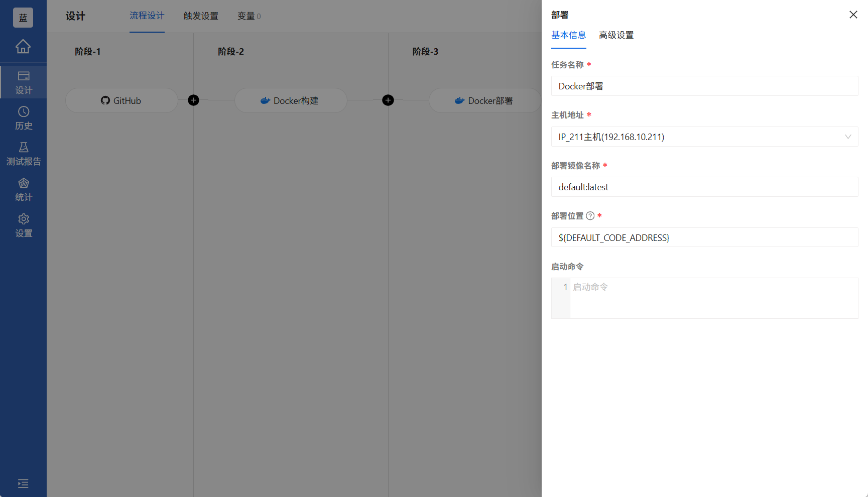Click the plus button after Docker构建 node
868x497 pixels.
pos(388,100)
